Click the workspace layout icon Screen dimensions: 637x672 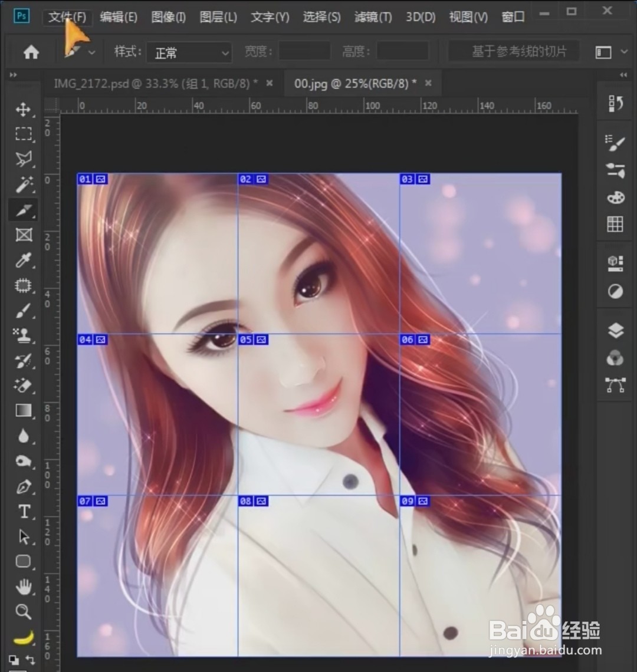[603, 52]
